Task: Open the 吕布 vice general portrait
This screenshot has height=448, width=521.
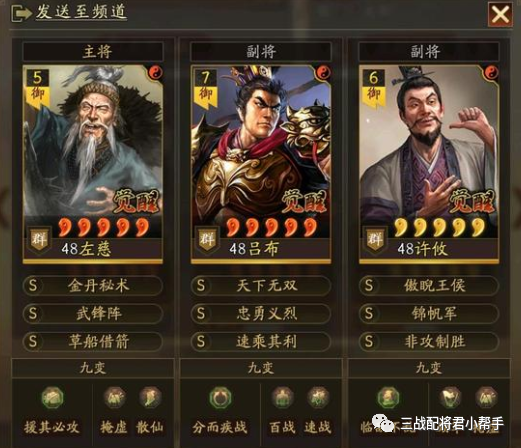Action: pyautogui.click(x=261, y=144)
